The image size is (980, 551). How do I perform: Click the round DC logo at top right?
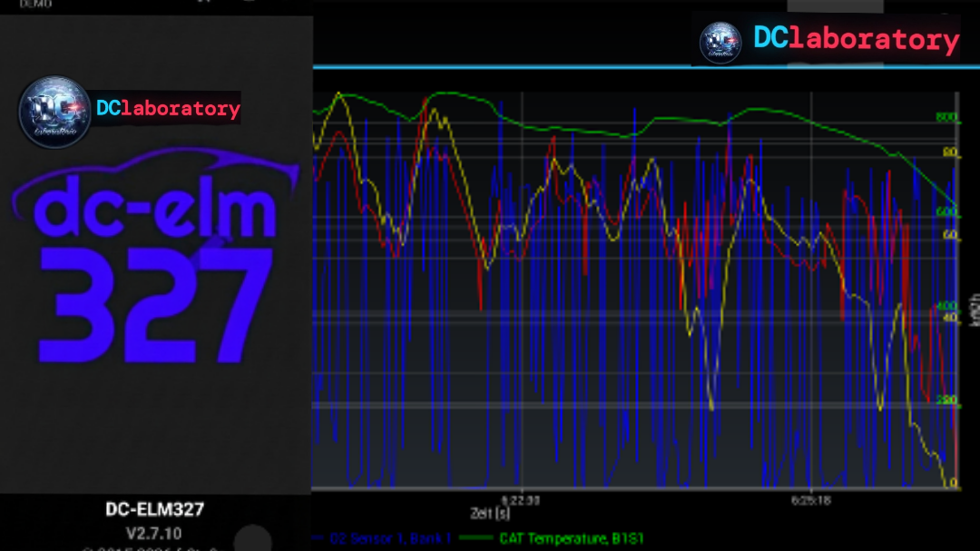coord(720,43)
